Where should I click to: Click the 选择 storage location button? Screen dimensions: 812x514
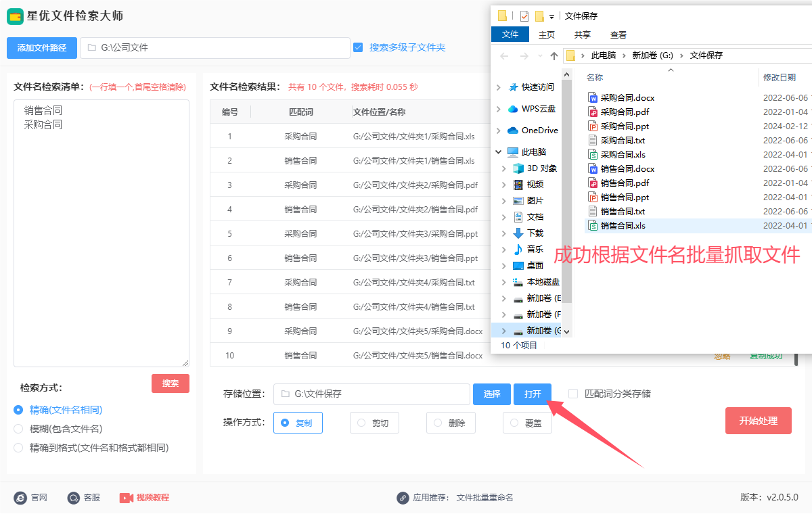[492, 394]
